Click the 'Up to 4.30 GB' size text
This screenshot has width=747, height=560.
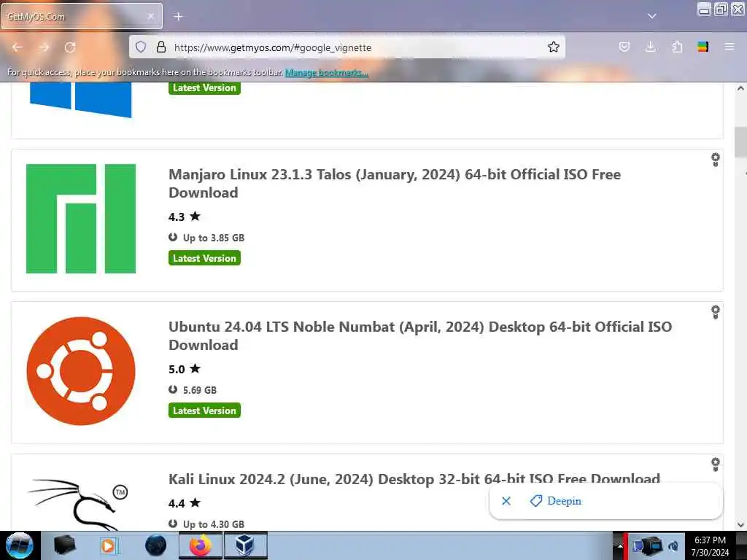[214, 524]
